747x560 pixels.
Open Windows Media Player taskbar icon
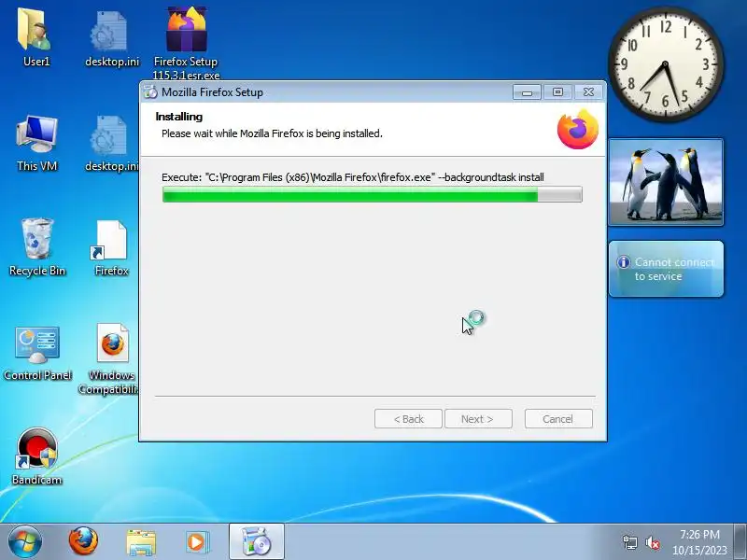[x=197, y=542]
